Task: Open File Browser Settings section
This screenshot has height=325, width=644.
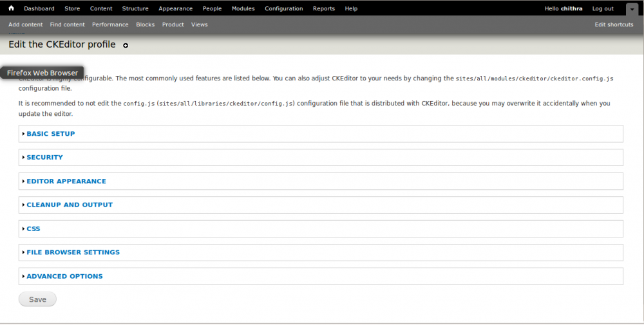Action: [x=73, y=252]
